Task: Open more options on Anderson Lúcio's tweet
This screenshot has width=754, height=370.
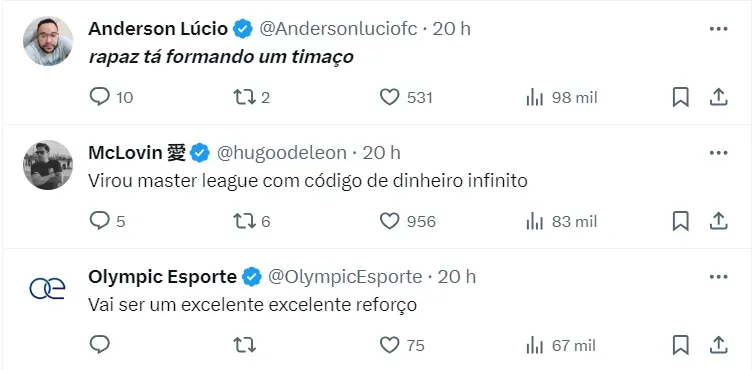Action: point(718,29)
